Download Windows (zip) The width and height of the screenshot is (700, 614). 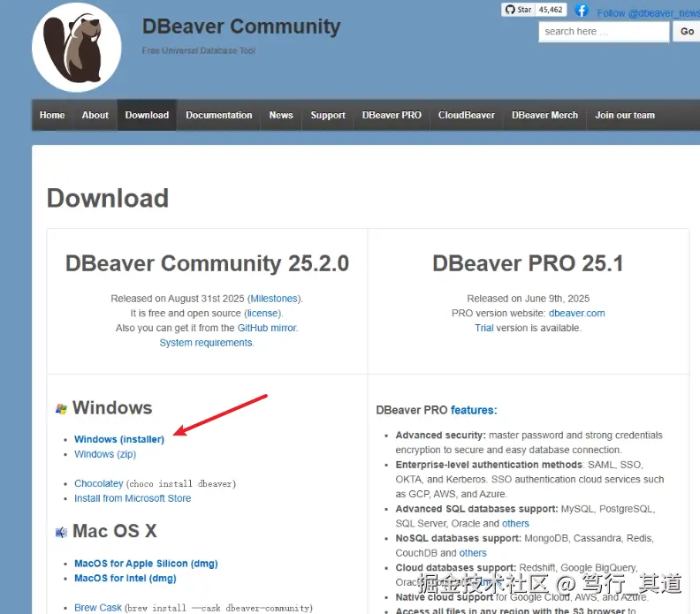click(x=105, y=454)
